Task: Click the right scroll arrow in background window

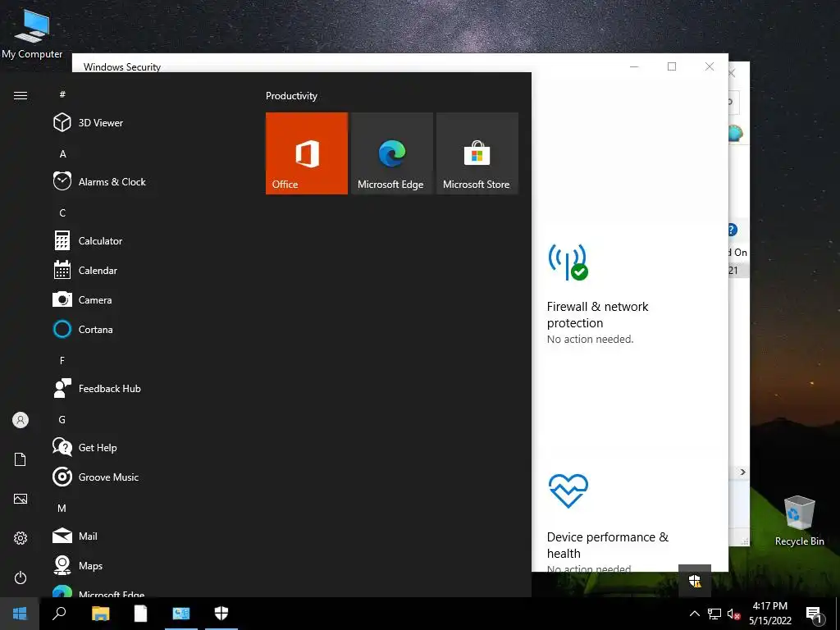Action: pyautogui.click(x=742, y=472)
